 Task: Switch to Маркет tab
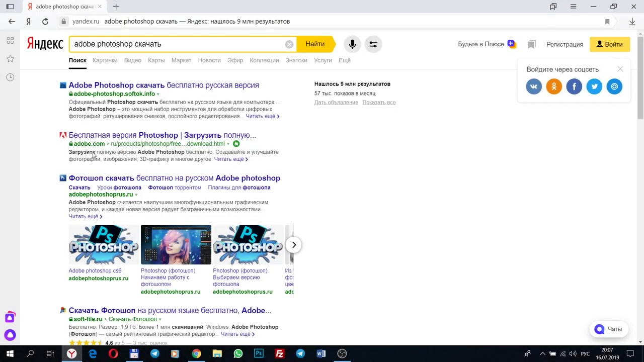click(x=181, y=60)
